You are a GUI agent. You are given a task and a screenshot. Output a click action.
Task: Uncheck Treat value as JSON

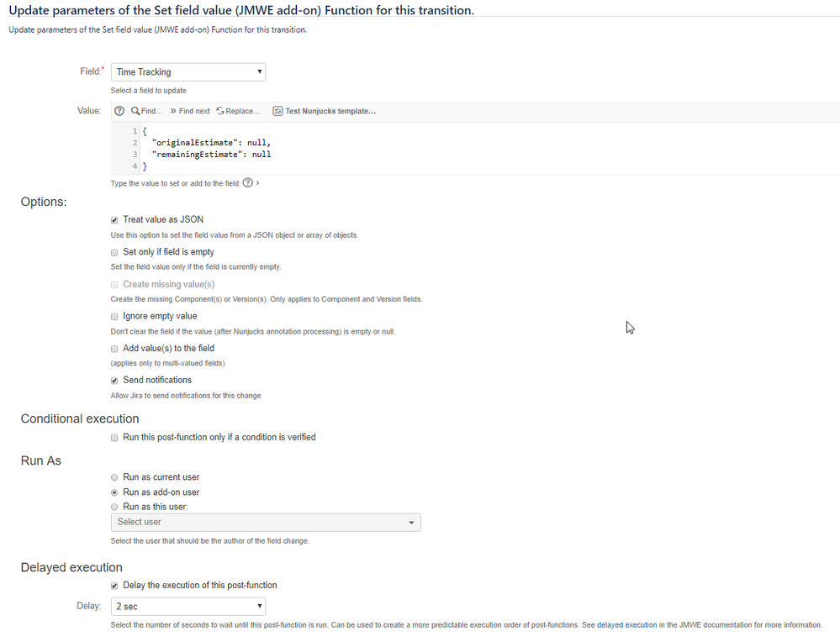click(114, 220)
